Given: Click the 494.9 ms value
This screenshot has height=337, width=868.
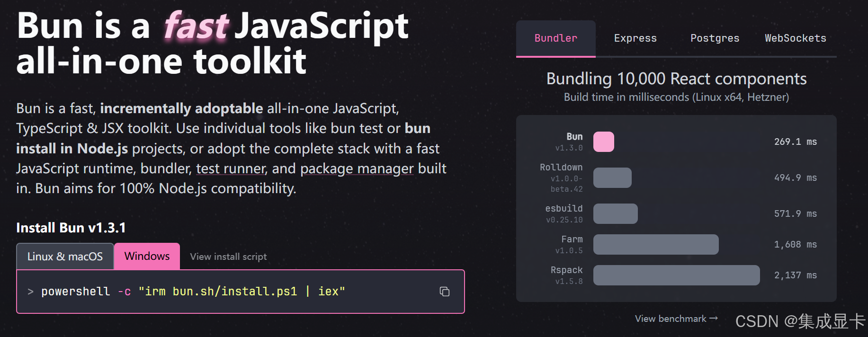Looking at the screenshot, I should [x=796, y=178].
